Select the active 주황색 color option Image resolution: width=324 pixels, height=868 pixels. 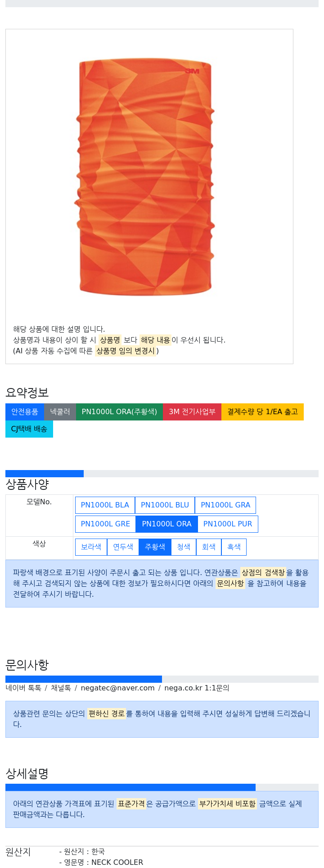(x=155, y=547)
